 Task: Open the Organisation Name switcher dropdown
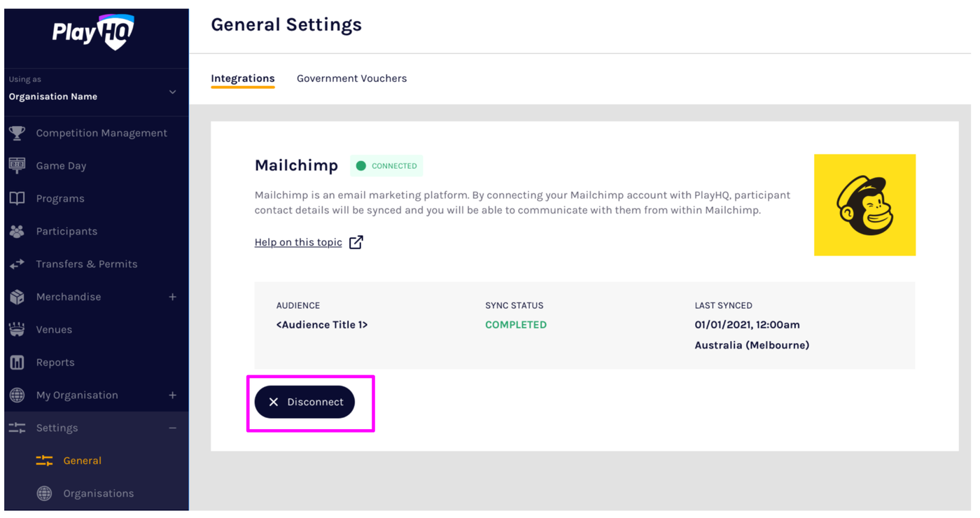click(x=173, y=92)
